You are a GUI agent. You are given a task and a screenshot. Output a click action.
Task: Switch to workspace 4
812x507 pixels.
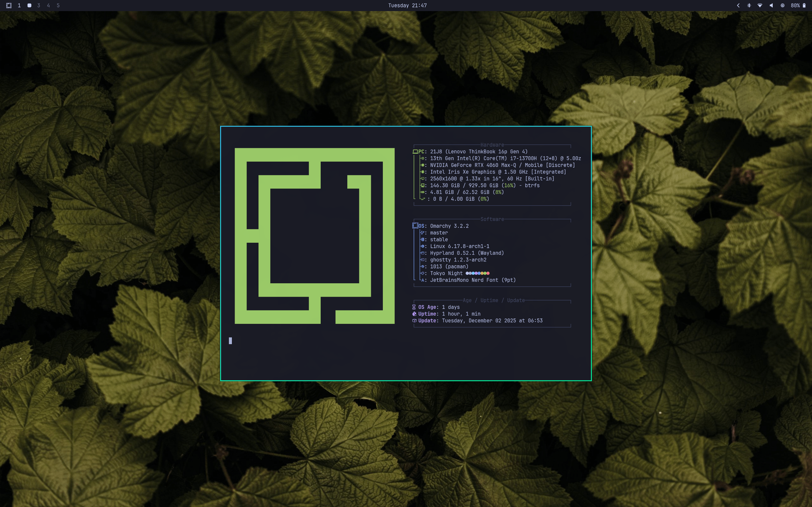48,5
